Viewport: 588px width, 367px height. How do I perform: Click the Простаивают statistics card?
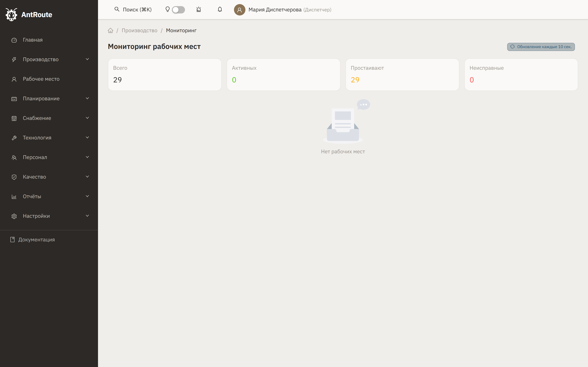(x=402, y=74)
